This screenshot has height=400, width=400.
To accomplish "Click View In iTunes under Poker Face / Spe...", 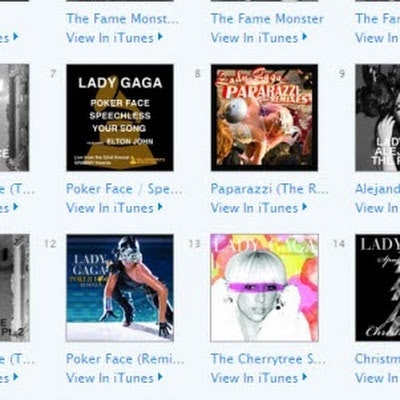I will pyautogui.click(x=110, y=208).
